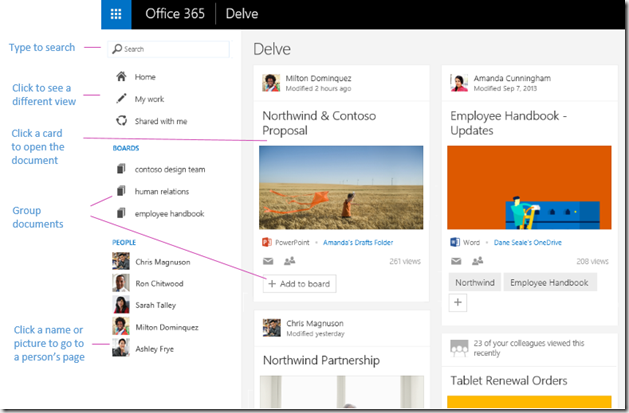Click the share people icon on Employee Handbook card
Viewport: 629px width, 413px height.
[x=477, y=261]
